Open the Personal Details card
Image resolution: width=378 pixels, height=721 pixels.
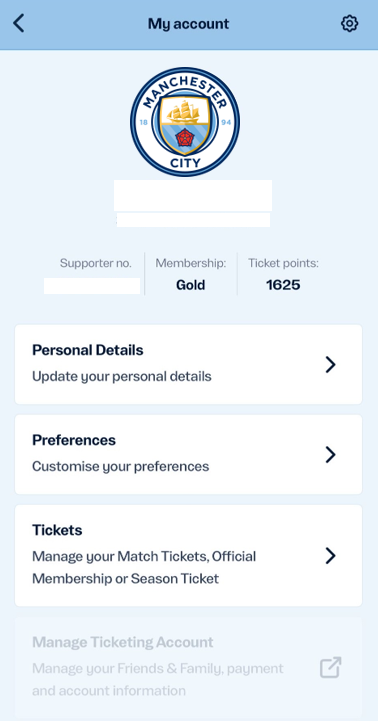click(189, 365)
